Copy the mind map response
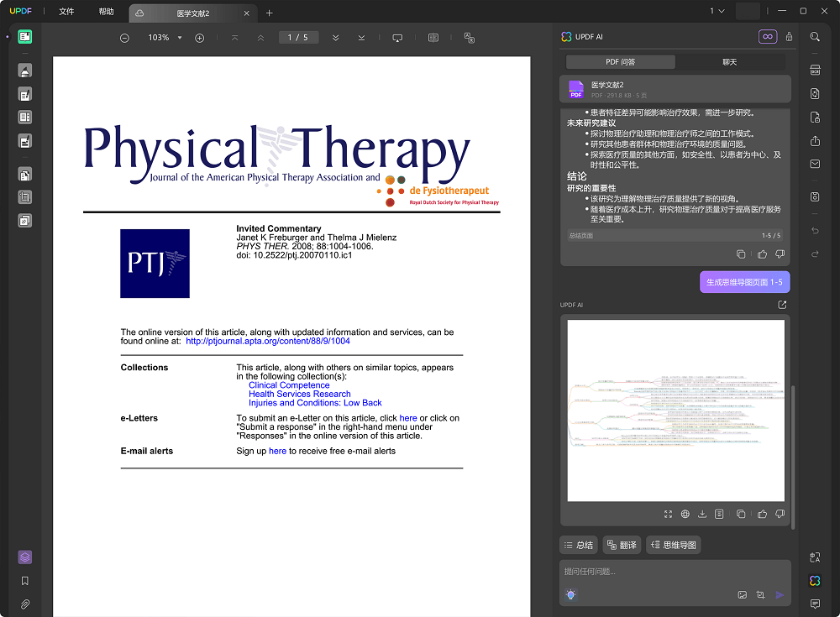The height and width of the screenshot is (617, 840). click(x=741, y=514)
